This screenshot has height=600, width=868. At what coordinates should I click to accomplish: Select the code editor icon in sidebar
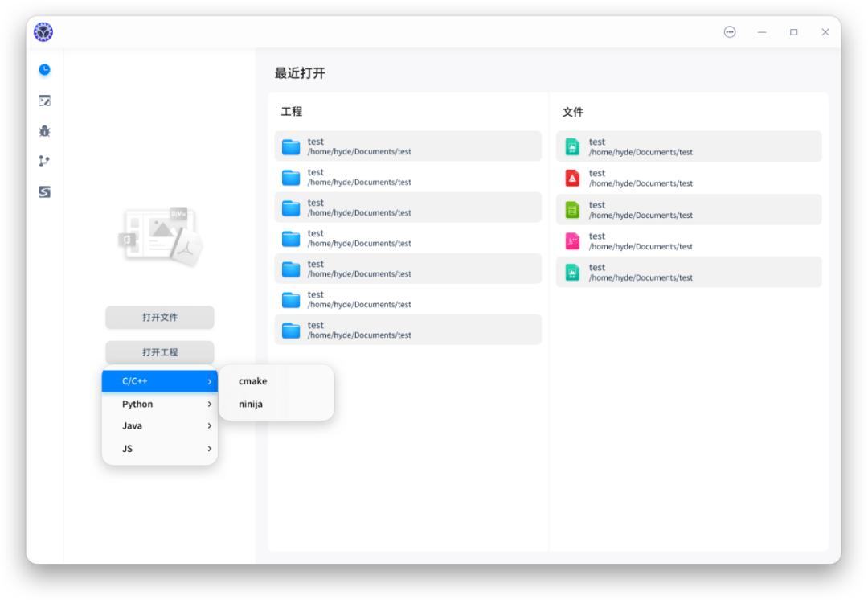44,101
